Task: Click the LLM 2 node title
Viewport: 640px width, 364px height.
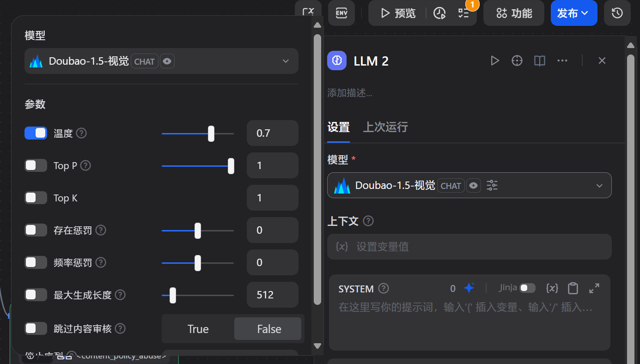Action: (x=371, y=61)
